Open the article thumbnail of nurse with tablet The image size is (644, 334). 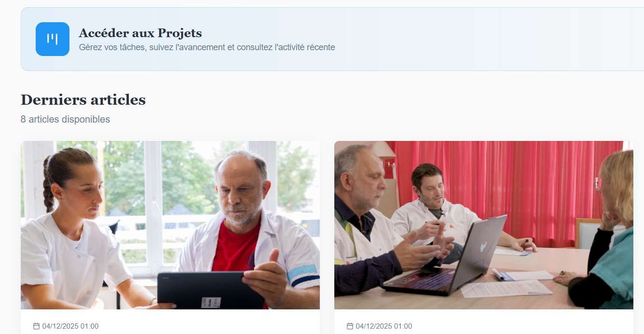coord(170,225)
